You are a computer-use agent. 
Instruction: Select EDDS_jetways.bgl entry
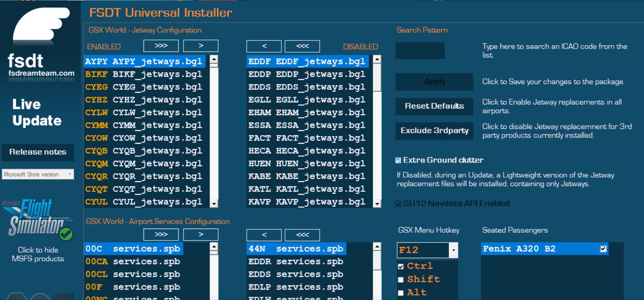tap(308, 87)
